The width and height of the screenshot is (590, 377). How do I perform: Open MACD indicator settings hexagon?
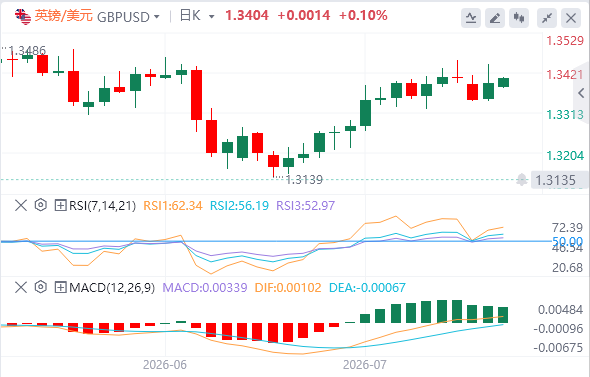pyautogui.click(x=40, y=287)
